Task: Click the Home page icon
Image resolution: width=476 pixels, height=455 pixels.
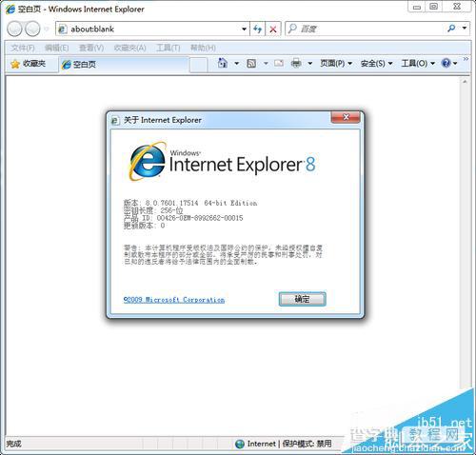Action: (223, 63)
